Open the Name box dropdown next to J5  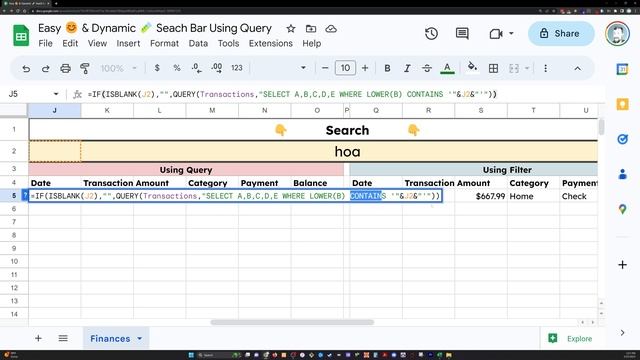[x=56, y=94]
